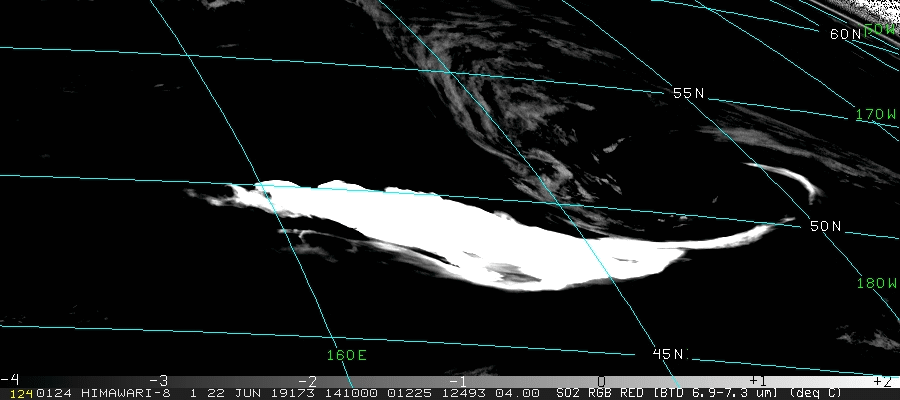Screen dimensions: 900x400
Task: Select the green 170W longitude label
Action: coord(876,115)
